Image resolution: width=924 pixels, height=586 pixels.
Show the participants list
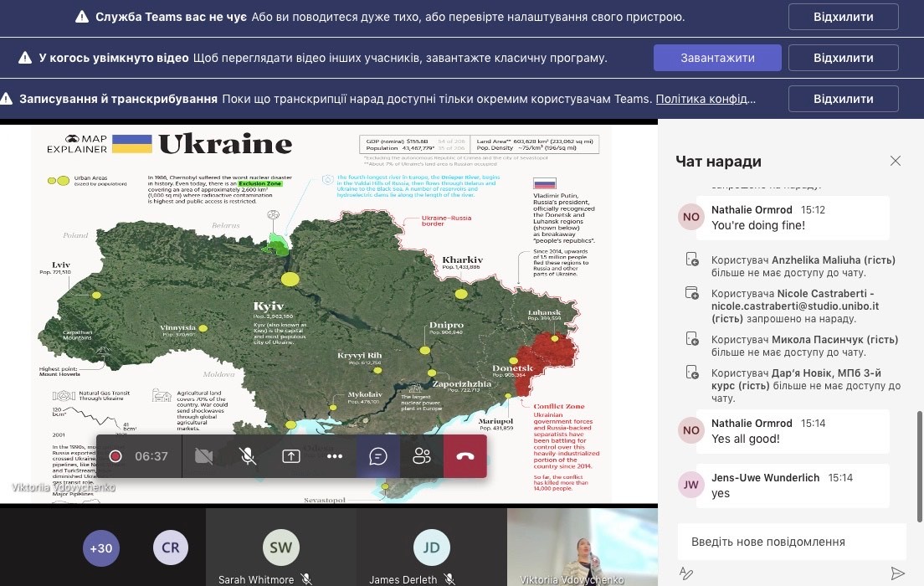(x=422, y=456)
